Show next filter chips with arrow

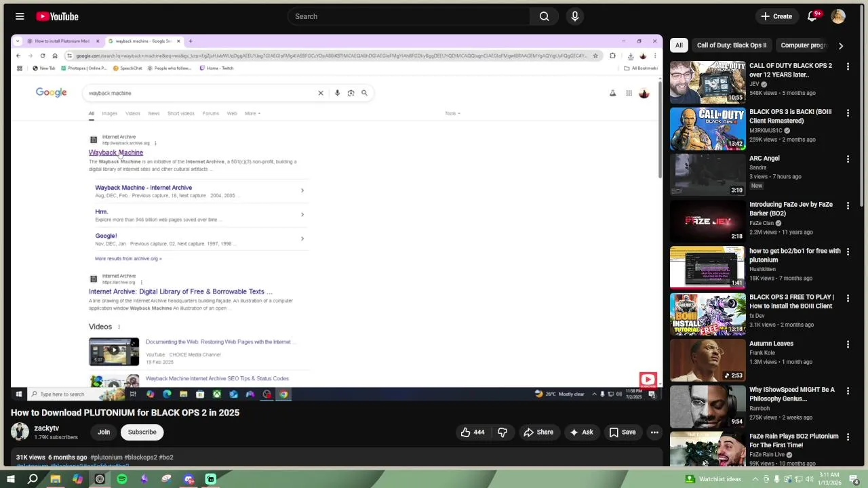841,45
